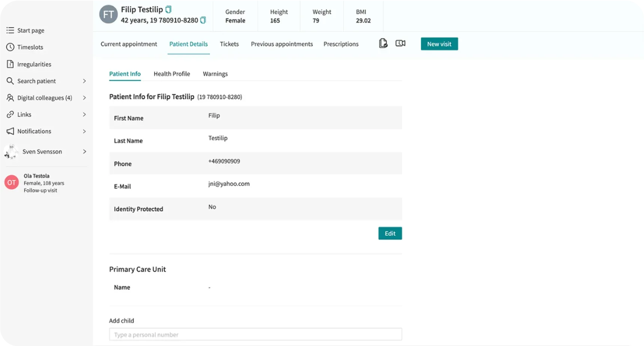
Task: Expand Digital colleagues chevron
Action: point(84,98)
